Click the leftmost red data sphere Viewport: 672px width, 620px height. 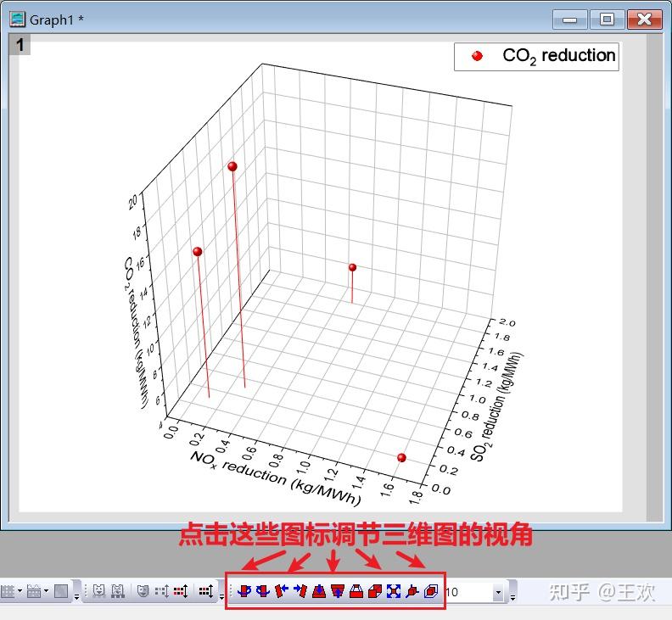click(198, 252)
